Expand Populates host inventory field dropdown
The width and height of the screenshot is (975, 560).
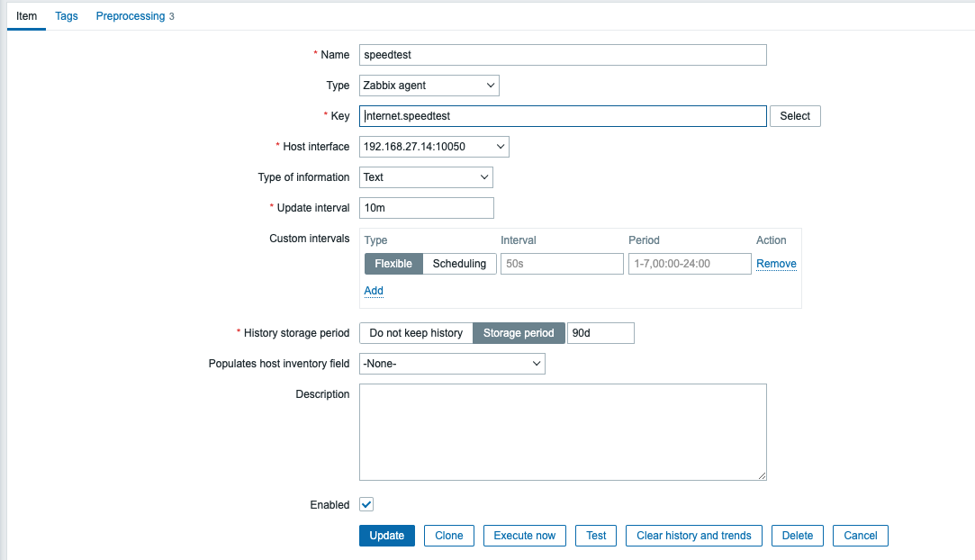click(452, 364)
